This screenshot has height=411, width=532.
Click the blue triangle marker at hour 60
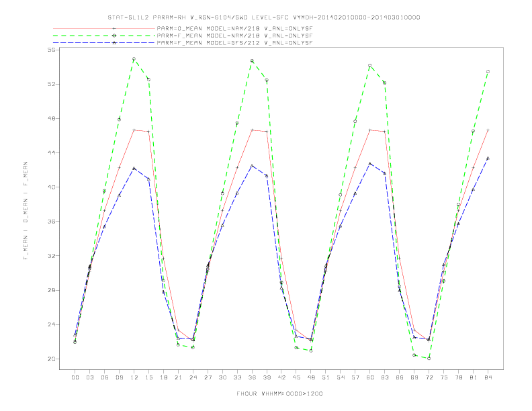pyautogui.click(x=370, y=163)
